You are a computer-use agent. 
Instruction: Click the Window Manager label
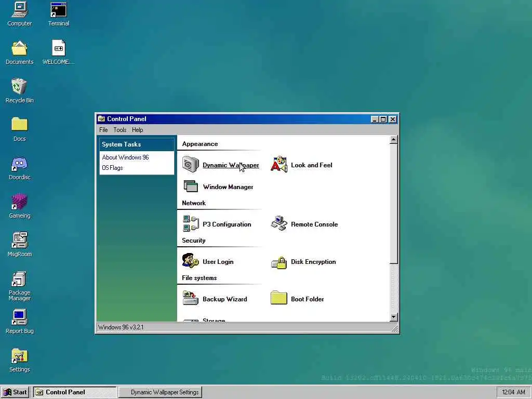(228, 187)
